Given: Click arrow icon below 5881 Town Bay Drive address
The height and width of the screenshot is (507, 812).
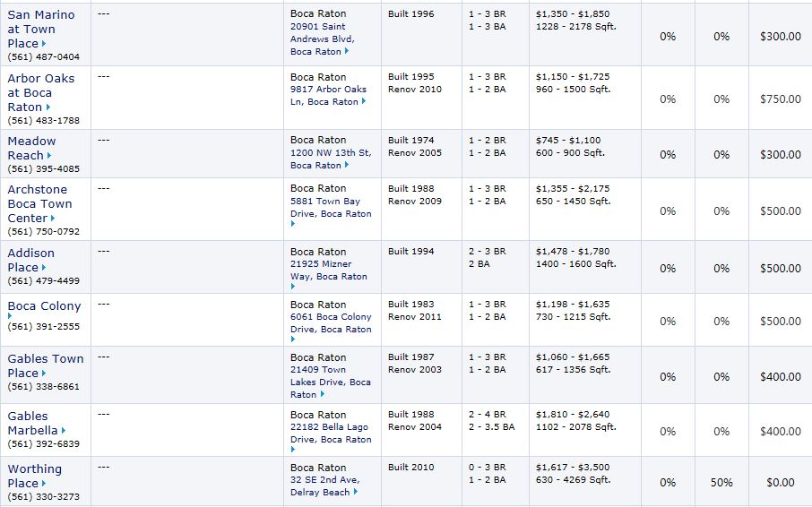Looking at the screenshot, I should (293, 224).
